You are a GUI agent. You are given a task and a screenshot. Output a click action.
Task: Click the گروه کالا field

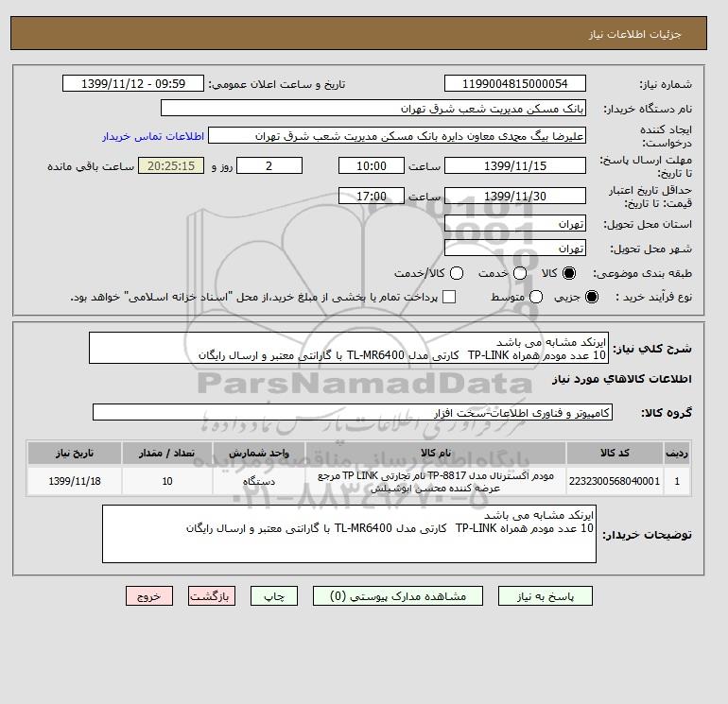coord(353,412)
